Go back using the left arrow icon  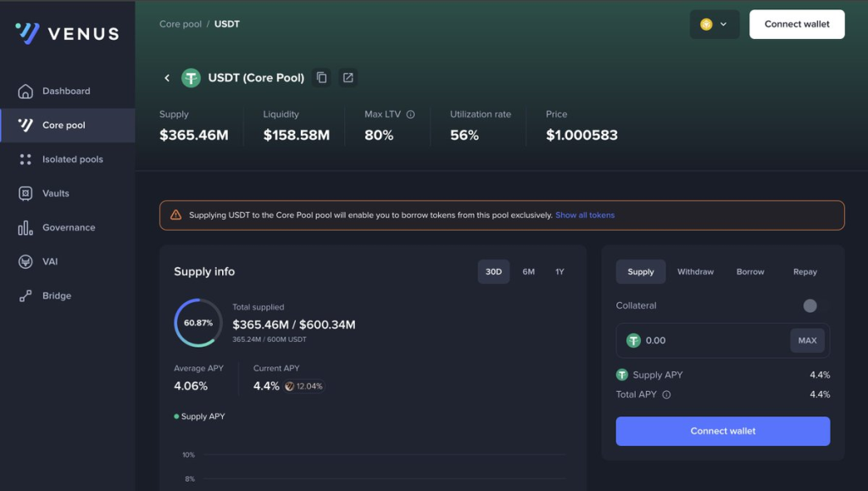click(x=167, y=78)
